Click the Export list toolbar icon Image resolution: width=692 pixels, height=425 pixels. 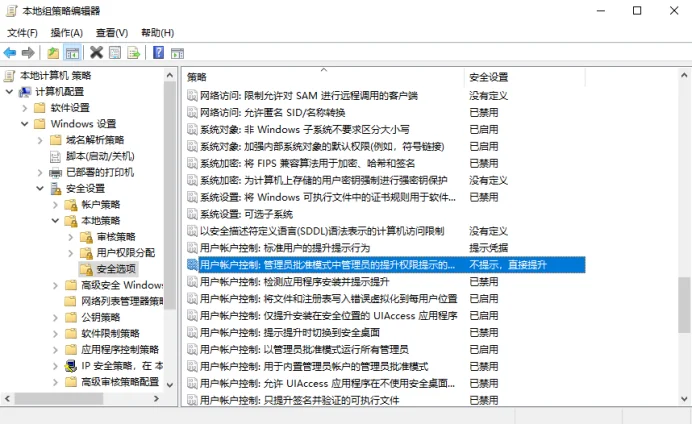coord(133,53)
